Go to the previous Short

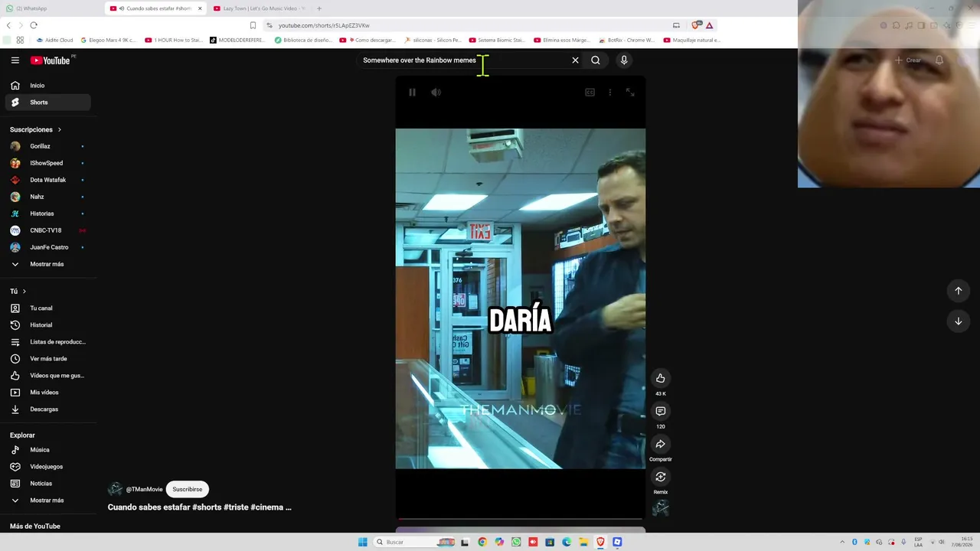click(x=958, y=291)
